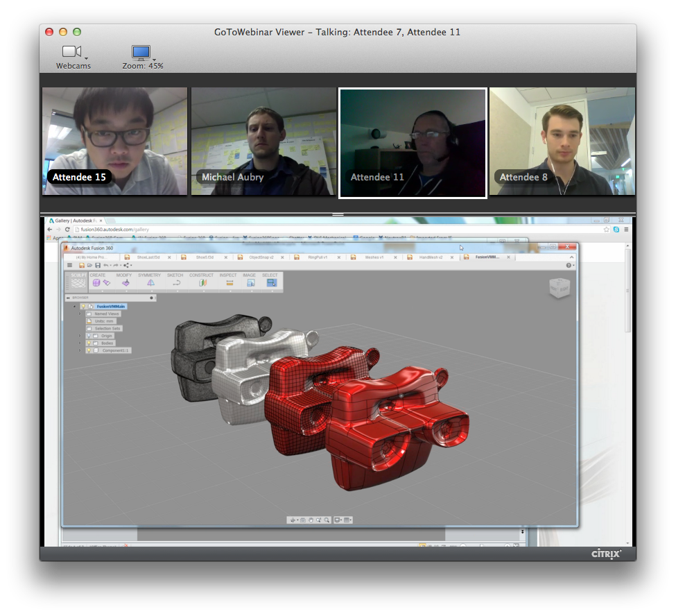This screenshot has height=616, width=676.
Task: Open the (4) My Home Pro... tab
Action: tap(90, 257)
